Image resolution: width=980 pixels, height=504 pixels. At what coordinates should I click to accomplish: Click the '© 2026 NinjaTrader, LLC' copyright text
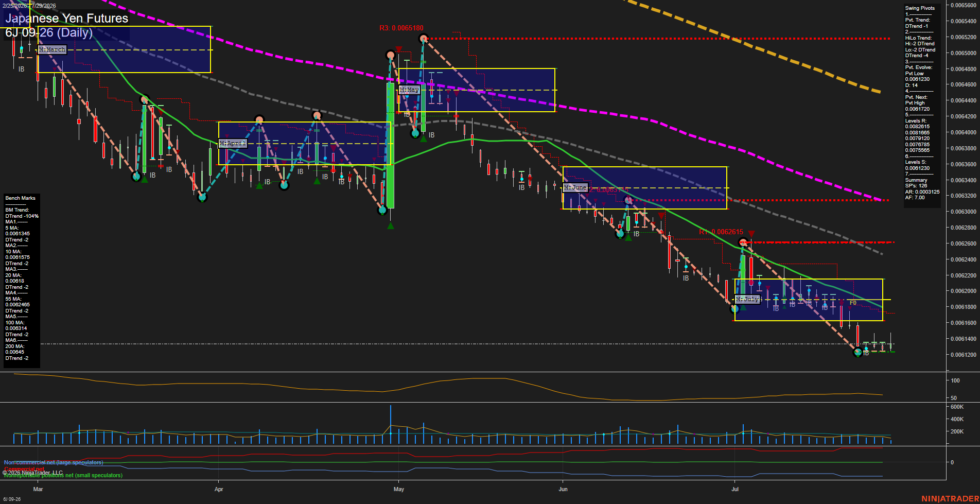pos(32,473)
